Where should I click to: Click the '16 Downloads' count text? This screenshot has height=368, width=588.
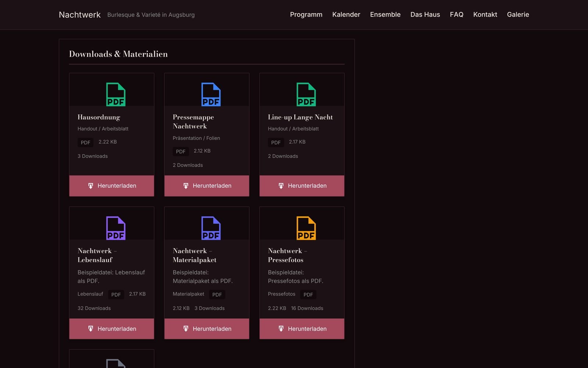pos(307,308)
